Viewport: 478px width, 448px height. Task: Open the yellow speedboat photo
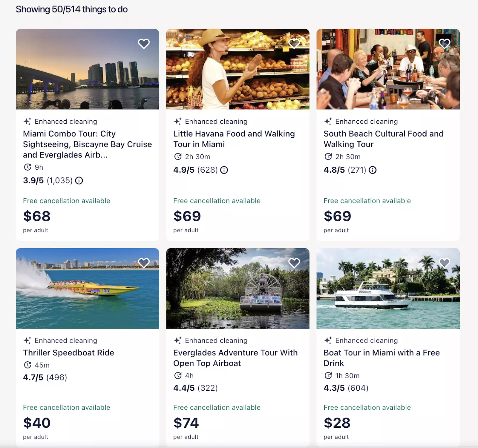pyautogui.click(x=88, y=289)
